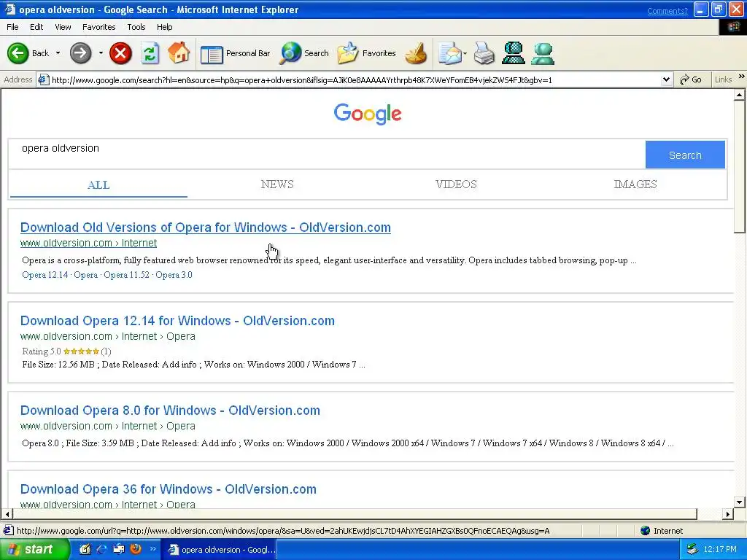
Task: Open Download Opera 8.0 for Windows result
Action: coord(170,411)
